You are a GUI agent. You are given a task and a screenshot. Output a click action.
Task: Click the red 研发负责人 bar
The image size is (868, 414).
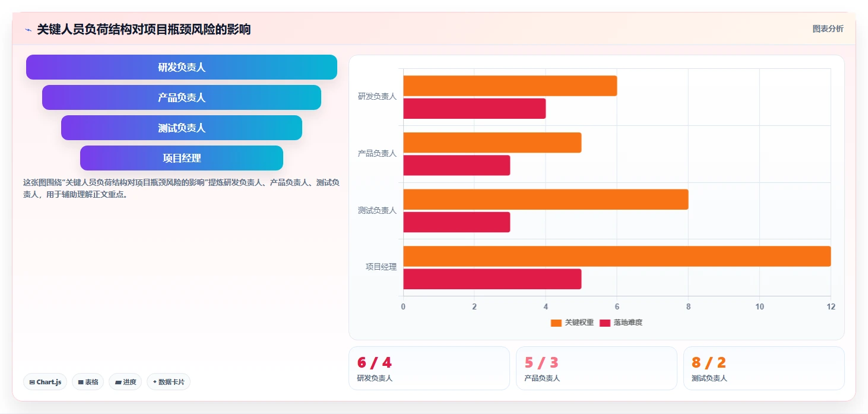click(x=474, y=109)
